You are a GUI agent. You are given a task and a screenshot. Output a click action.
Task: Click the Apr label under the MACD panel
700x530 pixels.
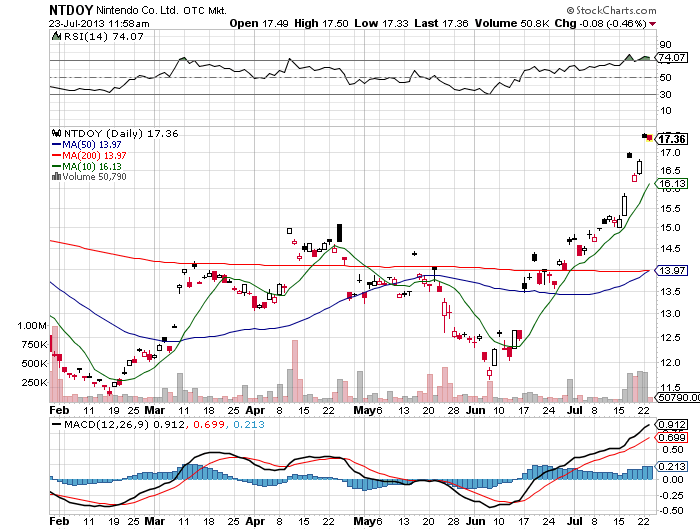pyautogui.click(x=255, y=521)
